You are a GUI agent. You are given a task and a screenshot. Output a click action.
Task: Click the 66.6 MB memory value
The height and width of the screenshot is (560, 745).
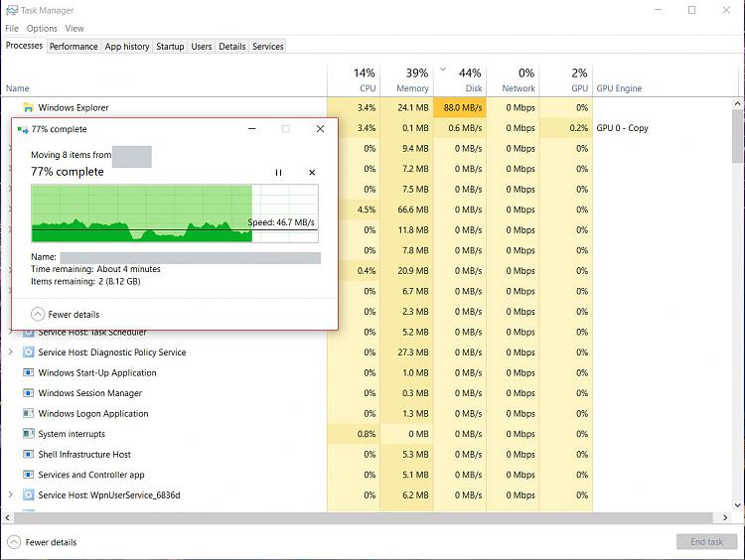(x=413, y=210)
